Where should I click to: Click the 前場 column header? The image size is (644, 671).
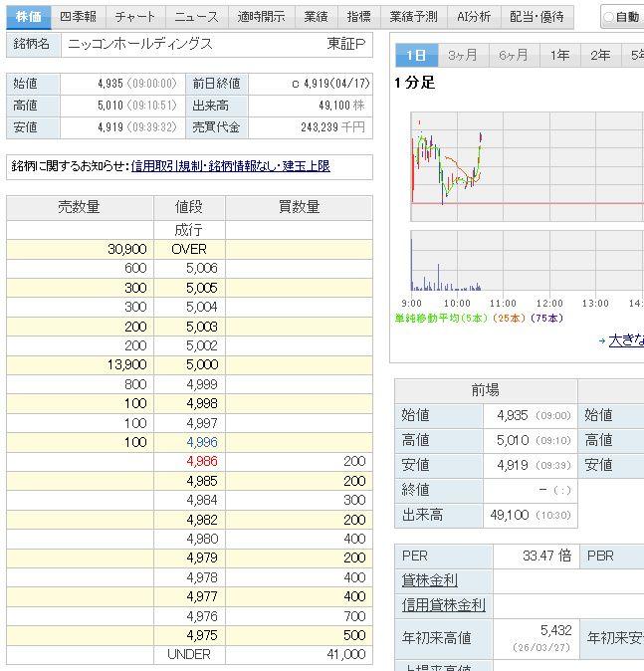[x=486, y=390]
